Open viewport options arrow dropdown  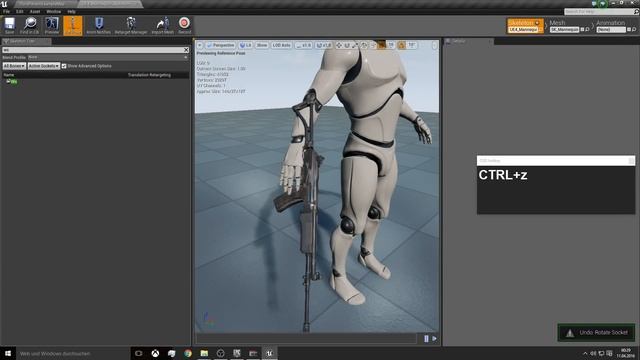(x=200, y=45)
